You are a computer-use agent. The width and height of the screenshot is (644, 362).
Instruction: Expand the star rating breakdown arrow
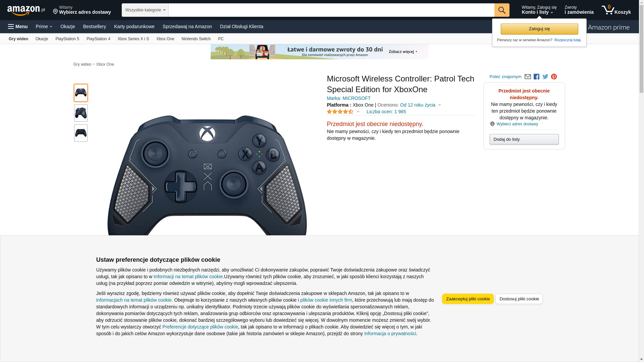click(x=358, y=112)
